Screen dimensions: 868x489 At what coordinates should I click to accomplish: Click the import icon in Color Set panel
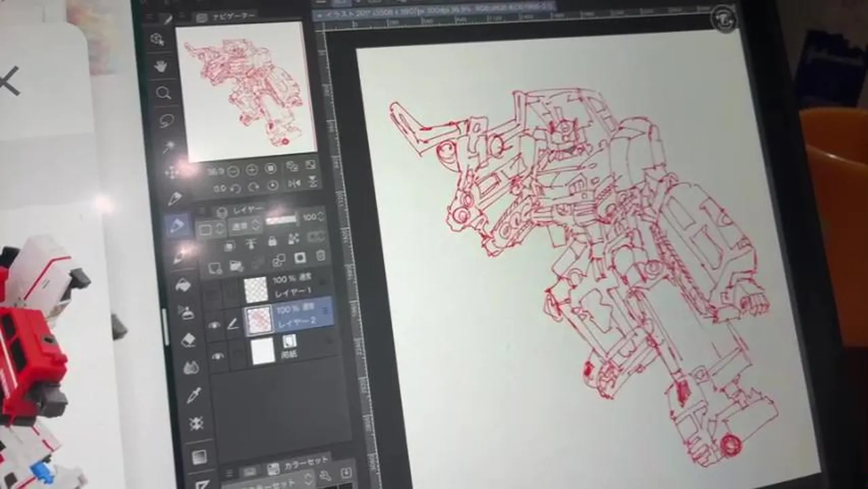[346, 472]
